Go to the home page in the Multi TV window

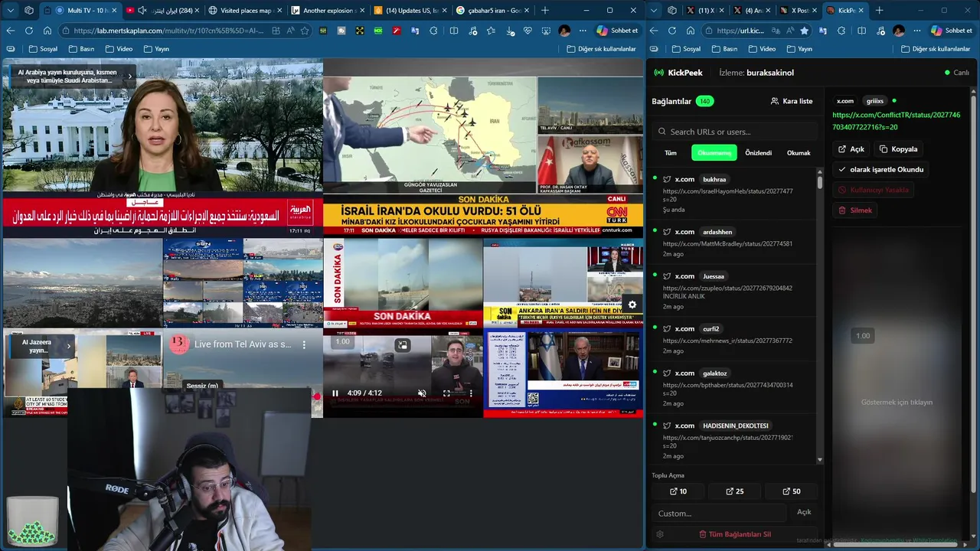pos(47,31)
